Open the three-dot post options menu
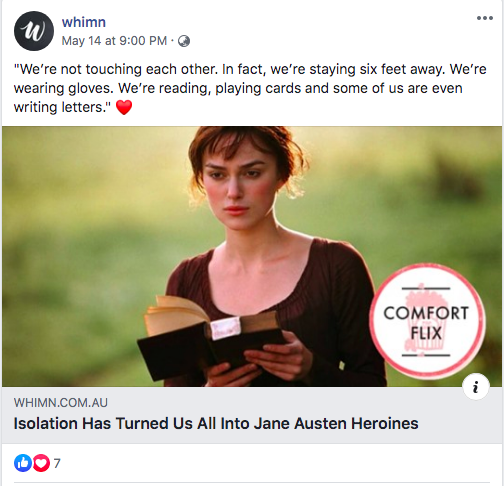 [485, 18]
